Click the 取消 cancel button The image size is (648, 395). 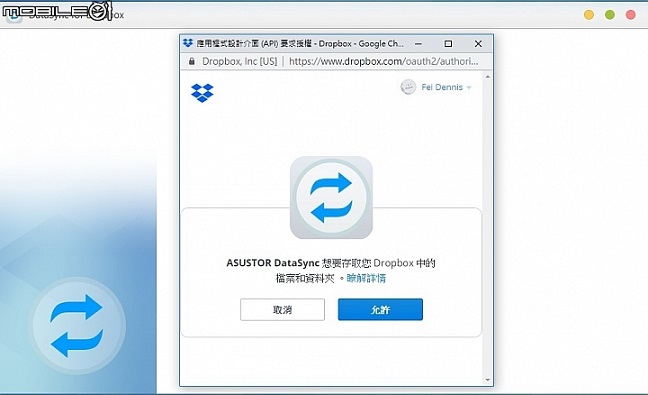coord(282,309)
